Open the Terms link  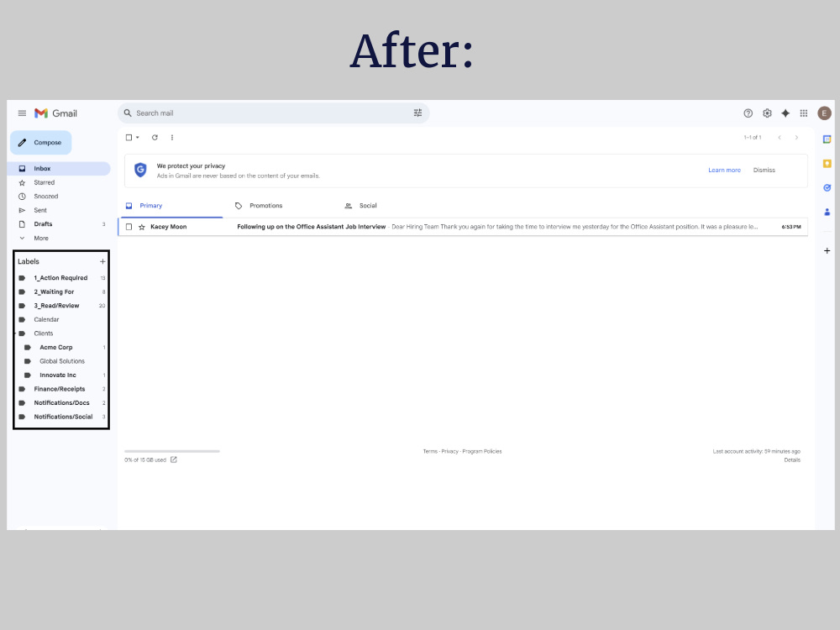[430, 452]
